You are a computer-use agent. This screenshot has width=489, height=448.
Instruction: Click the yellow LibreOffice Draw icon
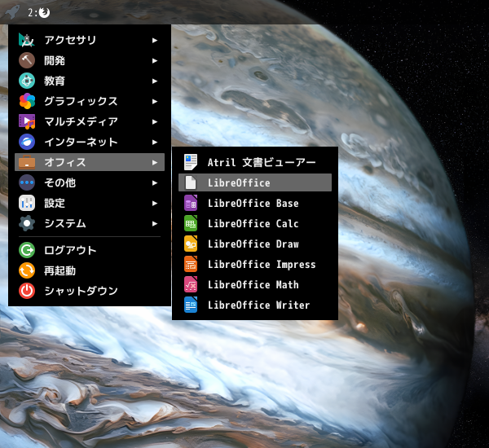[191, 244]
